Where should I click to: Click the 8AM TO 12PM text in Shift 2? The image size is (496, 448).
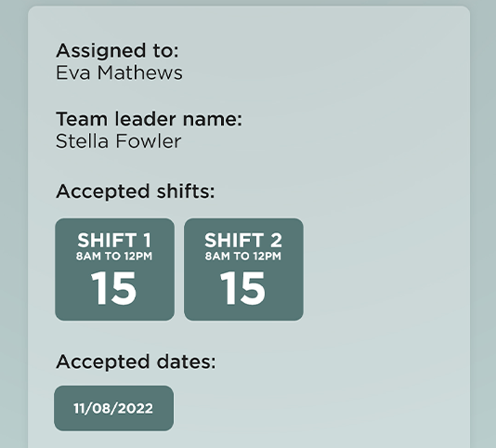pyautogui.click(x=243, y=257)
